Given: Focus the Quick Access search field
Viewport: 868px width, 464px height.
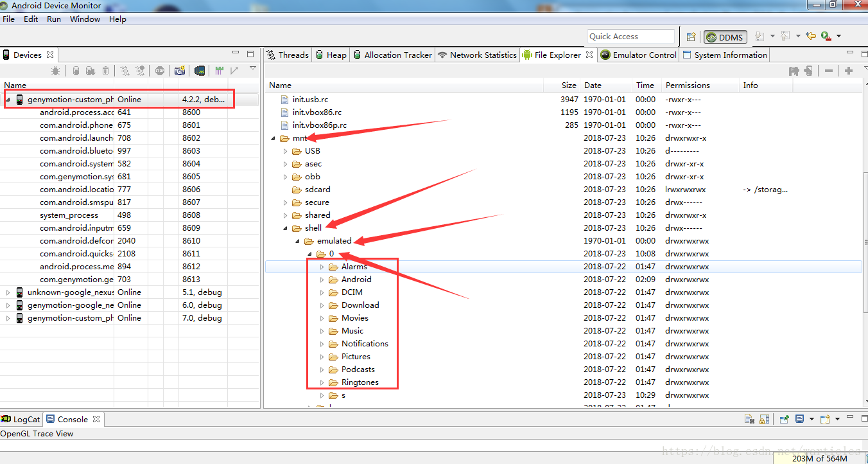Looking at the screenshot, I should click(x=630, y=37).
